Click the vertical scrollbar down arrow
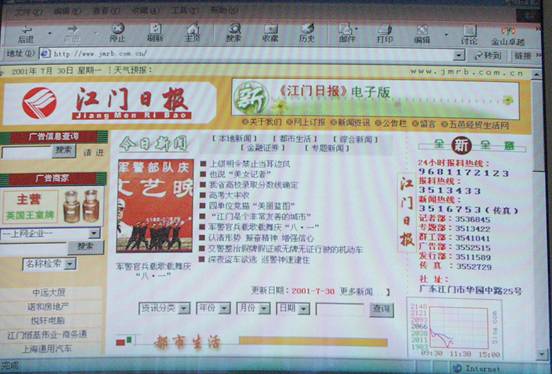552x374 pixels. click(541, 354)
